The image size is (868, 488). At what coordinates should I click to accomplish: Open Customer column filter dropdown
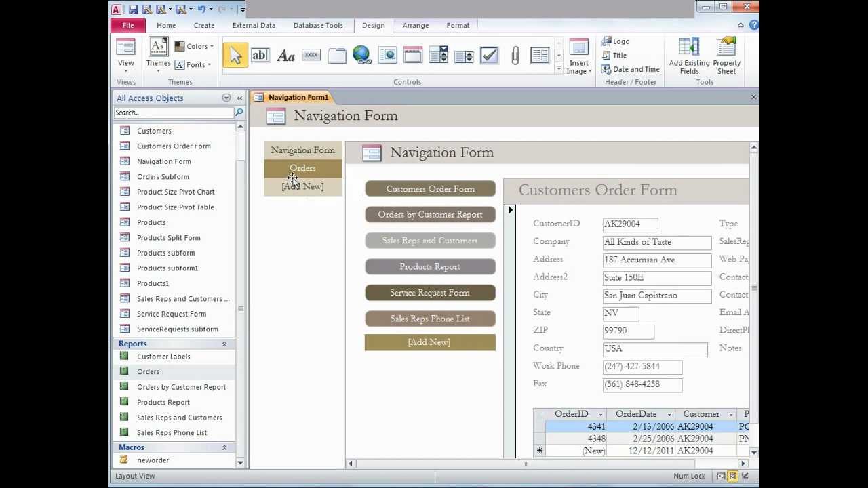tap(731, 414)
